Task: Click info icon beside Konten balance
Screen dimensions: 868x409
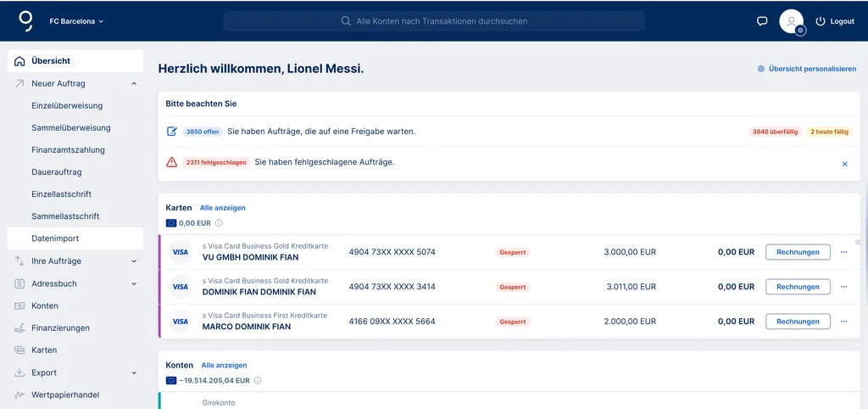Action: click(x=258, y=381)
